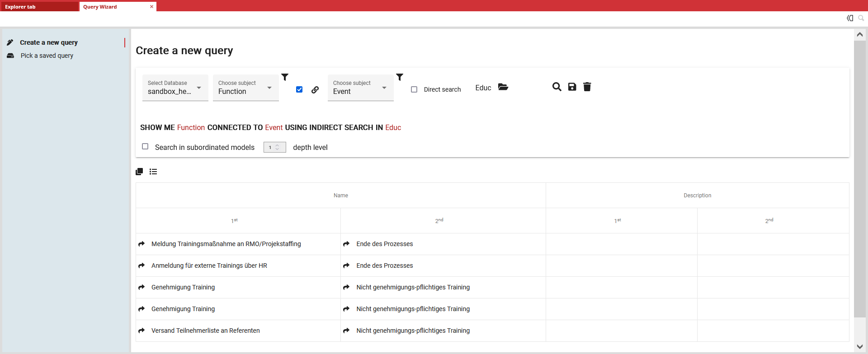Image resolution: width=868 pixels, height=354 pixels.
Task: Uncheck the blue checkbox next to link icon
Action: [299, 89]
